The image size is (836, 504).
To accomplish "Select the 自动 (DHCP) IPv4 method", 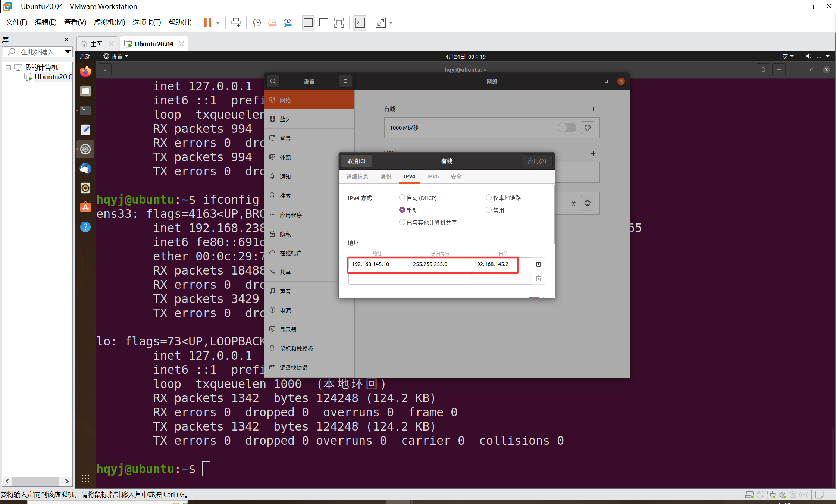I will click(x=402, y=197).
